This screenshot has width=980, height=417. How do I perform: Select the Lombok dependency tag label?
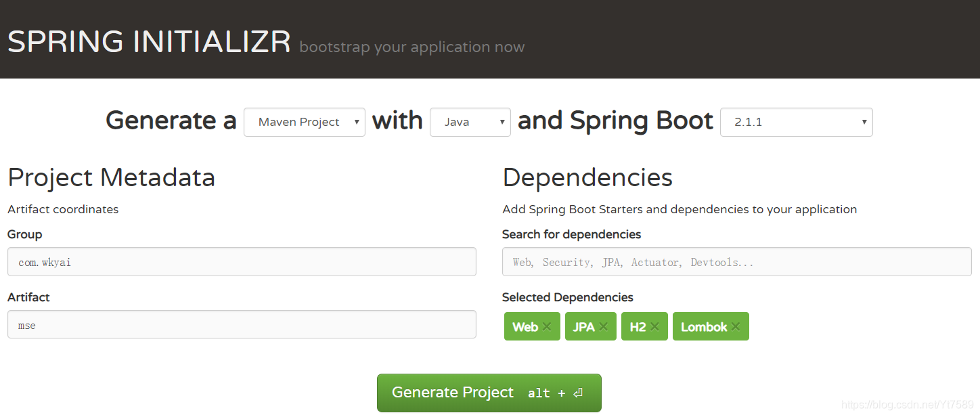(x=704, y=327)
